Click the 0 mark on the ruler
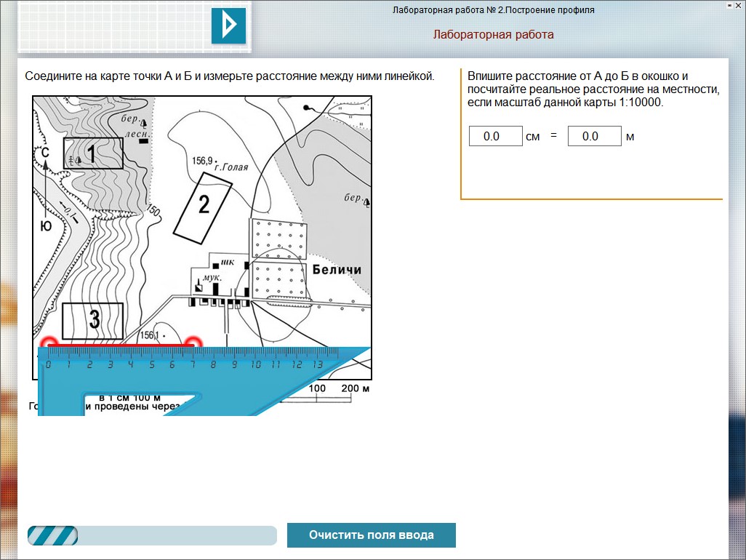Viewport: 746px width, 560px height. (48, 365)
